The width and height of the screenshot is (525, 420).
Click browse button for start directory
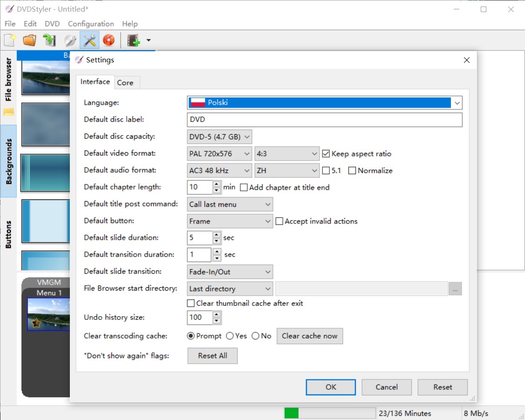tap(455, 289)
